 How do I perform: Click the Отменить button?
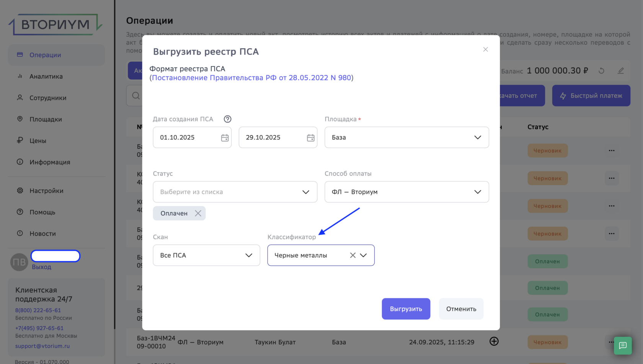pyautogui.click(x=461, y=309)
